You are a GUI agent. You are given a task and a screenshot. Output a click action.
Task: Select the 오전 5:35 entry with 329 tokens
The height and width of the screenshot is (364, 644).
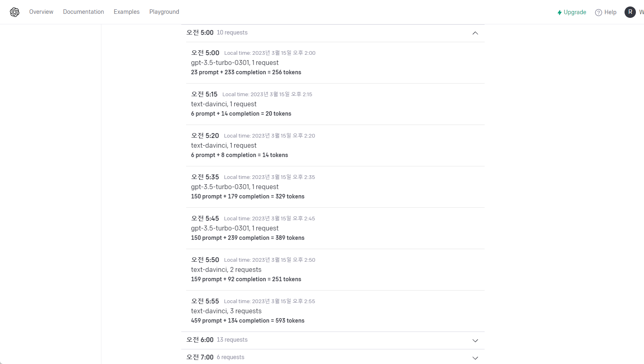tap(335, 187)
